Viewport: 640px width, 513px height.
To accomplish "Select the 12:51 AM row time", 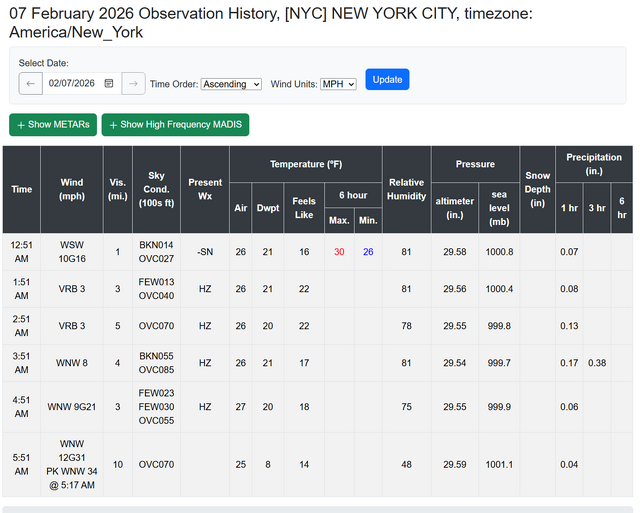I will [21, 252].
